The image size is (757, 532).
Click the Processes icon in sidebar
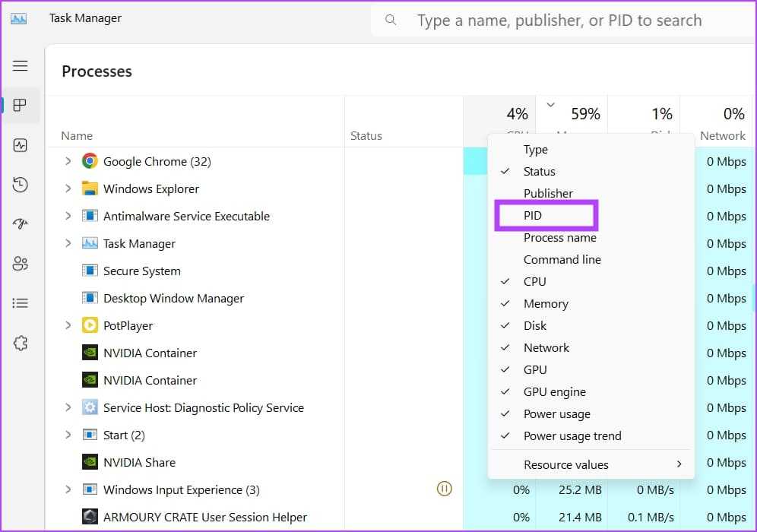pos(21,106)
